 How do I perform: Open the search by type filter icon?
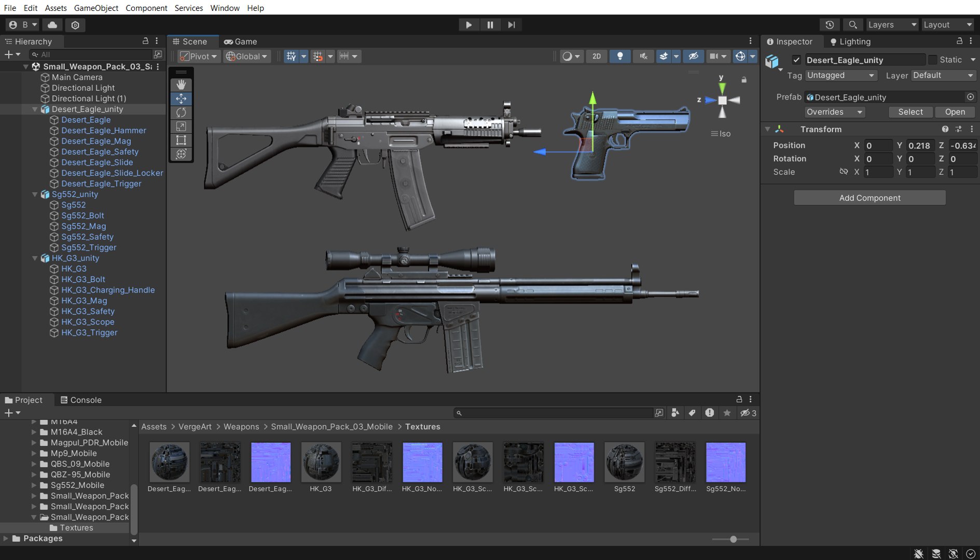click(675, 413)
